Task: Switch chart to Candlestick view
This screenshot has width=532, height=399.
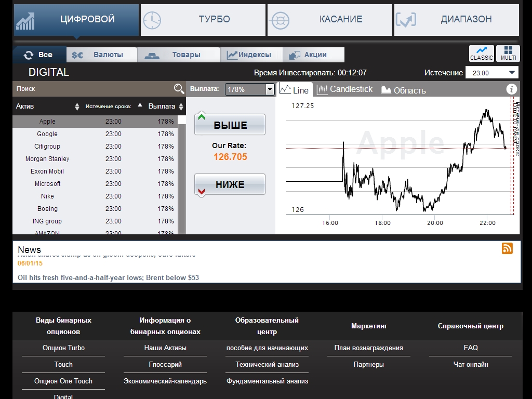Action: [345, 89]
